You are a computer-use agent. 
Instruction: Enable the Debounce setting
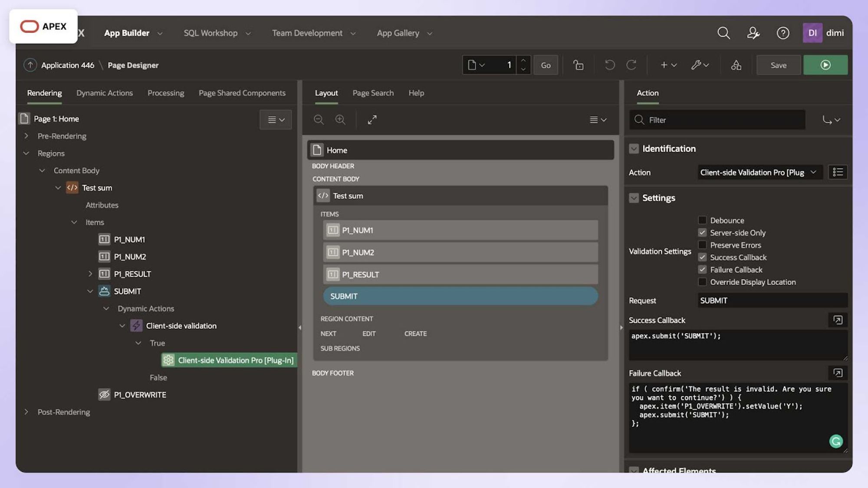click(702, 220)
